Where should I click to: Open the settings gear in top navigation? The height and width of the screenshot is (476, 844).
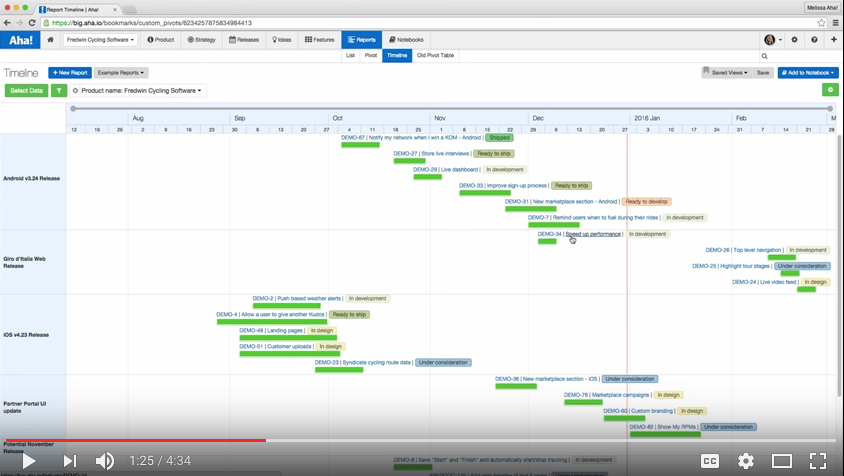pyautogui.click(x=794, y=40)
